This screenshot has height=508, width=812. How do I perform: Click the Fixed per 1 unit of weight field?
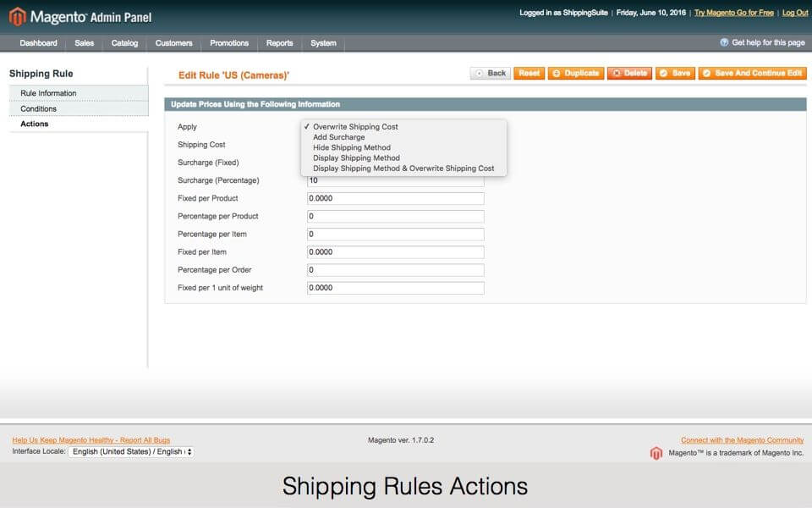[396, 288]
